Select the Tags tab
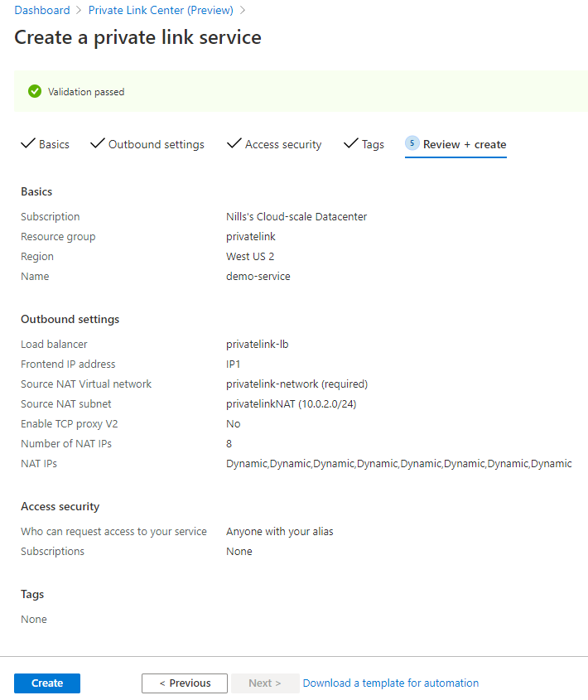588x700 pixels. coord(364,144)
